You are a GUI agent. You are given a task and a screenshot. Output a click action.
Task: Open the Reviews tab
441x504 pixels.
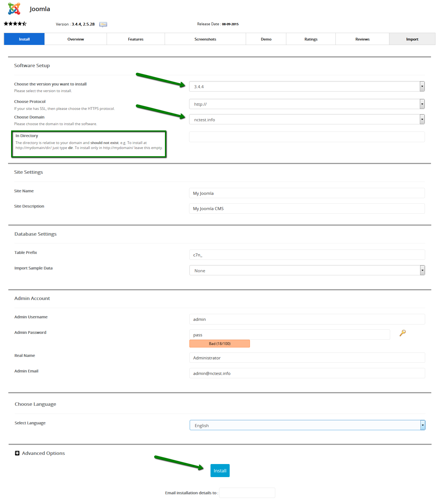tap(362, 39)
